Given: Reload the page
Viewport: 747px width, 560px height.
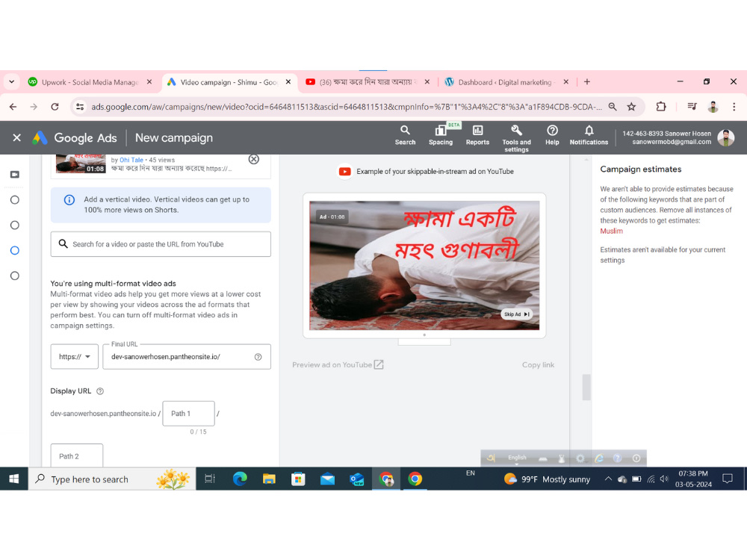Looking at the screenshot, I should [55, 107].
